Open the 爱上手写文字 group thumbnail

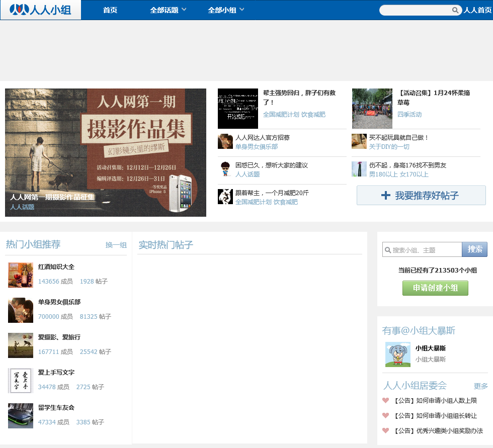[x=21, y=381]
